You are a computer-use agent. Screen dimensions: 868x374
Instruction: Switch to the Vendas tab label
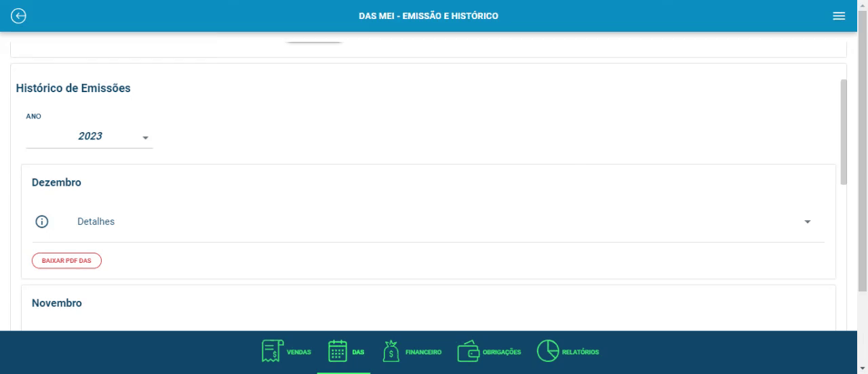(298, 352)
